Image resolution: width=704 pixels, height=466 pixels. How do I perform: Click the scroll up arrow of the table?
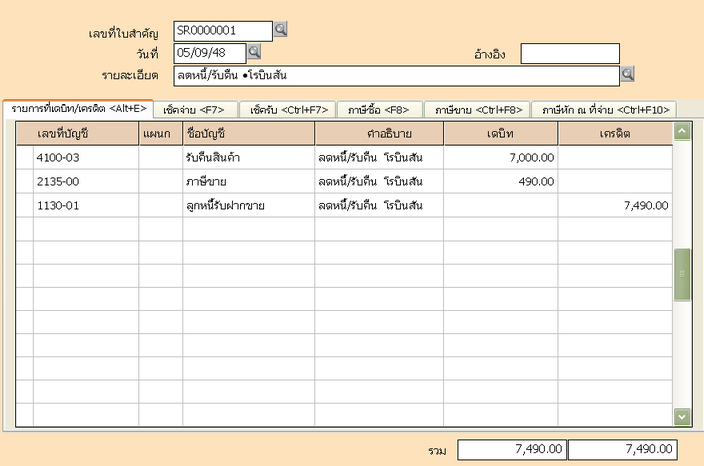tap(682, 131)
